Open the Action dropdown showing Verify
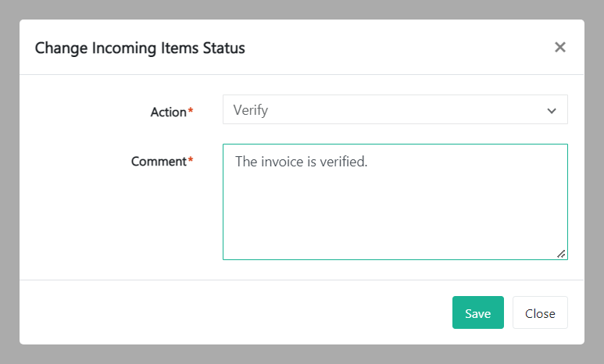This screenshot has height=364, width=604. (x=395, y=110)
